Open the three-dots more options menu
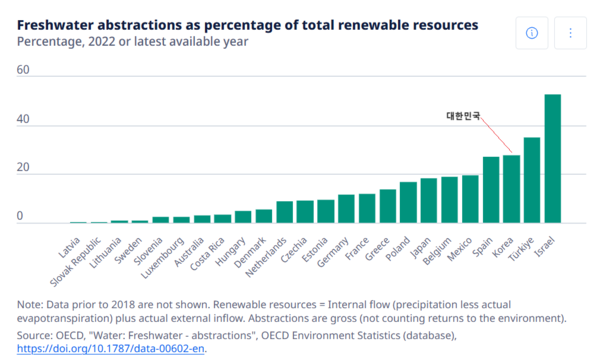 [x=570, y=33]
